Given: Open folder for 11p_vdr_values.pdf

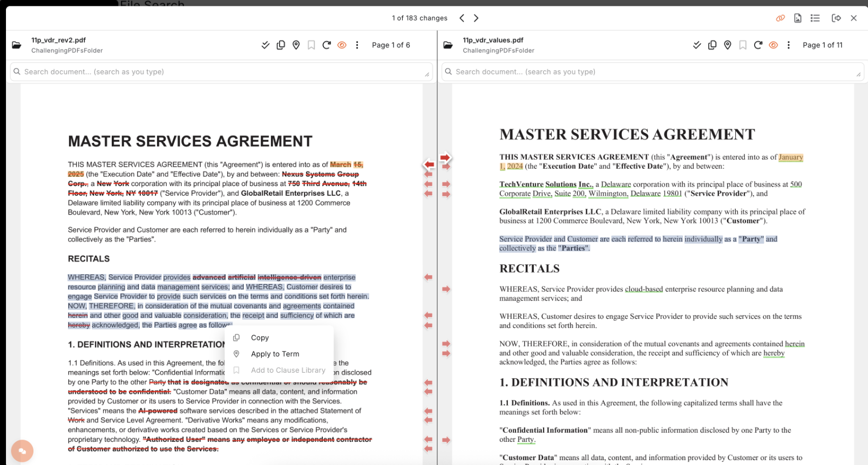Looking at the screenshot, I should [x=448, y=45].
